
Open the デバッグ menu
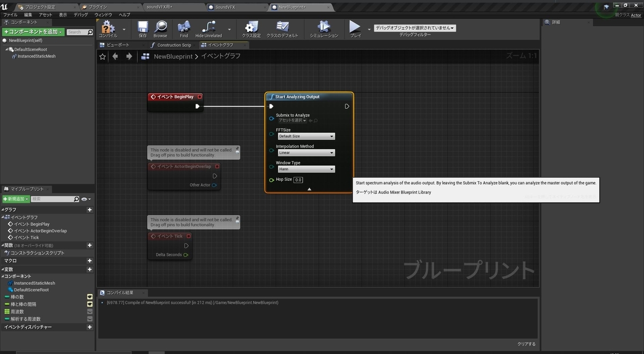pos(80,14)
